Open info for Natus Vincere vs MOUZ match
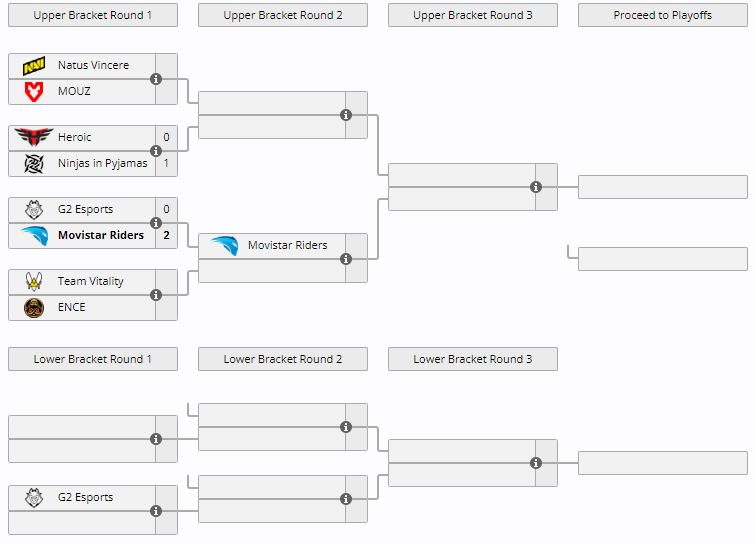The height and width of the screenshot is (543, 755). (x=156, y=79)
